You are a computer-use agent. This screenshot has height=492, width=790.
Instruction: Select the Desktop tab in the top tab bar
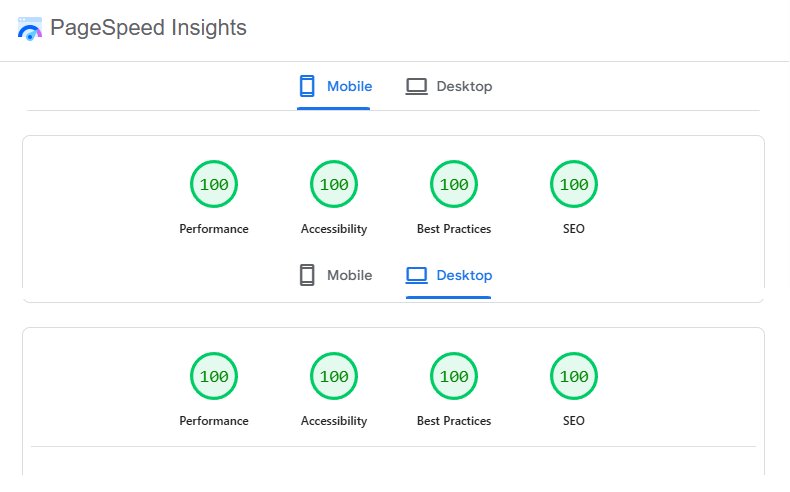449,87
